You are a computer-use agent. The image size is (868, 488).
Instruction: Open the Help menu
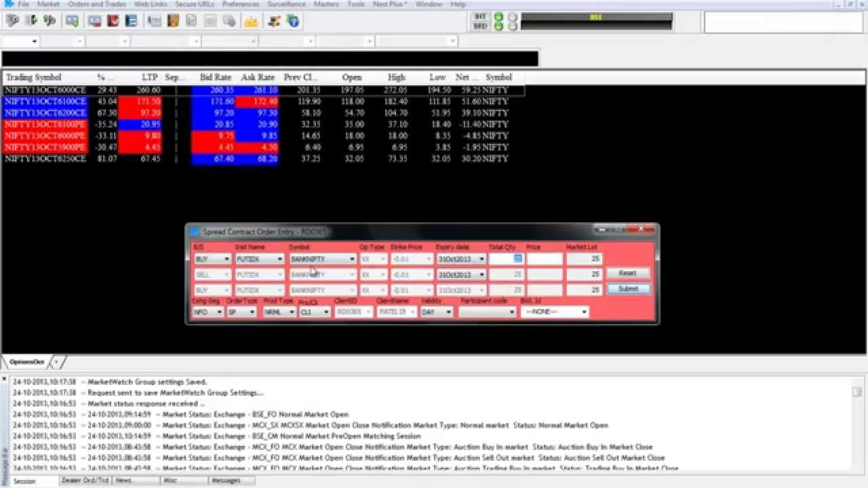pos(458,4)
